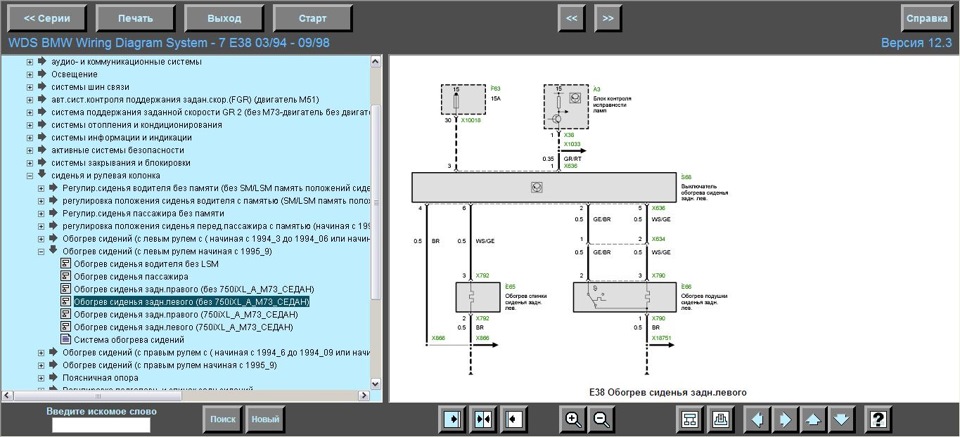Show diagram pane only layout

(514, 419)
